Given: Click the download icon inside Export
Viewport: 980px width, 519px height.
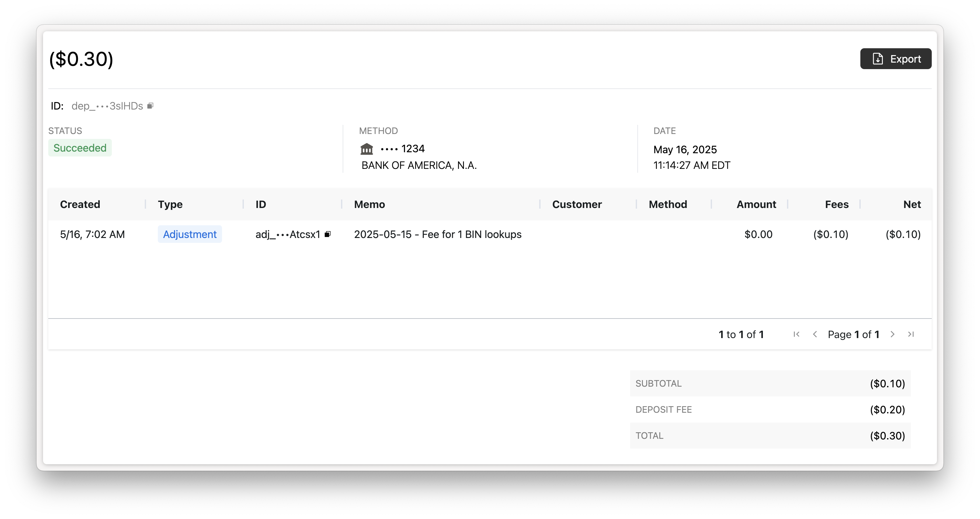Looking at the screenshot, I should pyautogui.click(x=878, y=59).
